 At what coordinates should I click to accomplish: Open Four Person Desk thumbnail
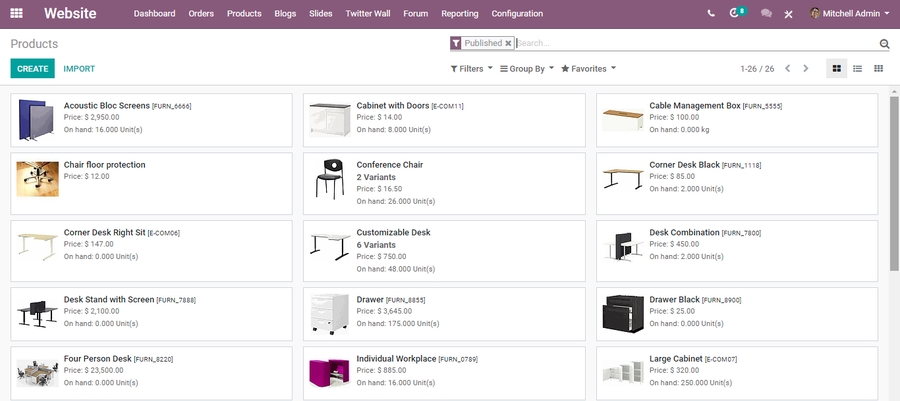coord(37,373)
